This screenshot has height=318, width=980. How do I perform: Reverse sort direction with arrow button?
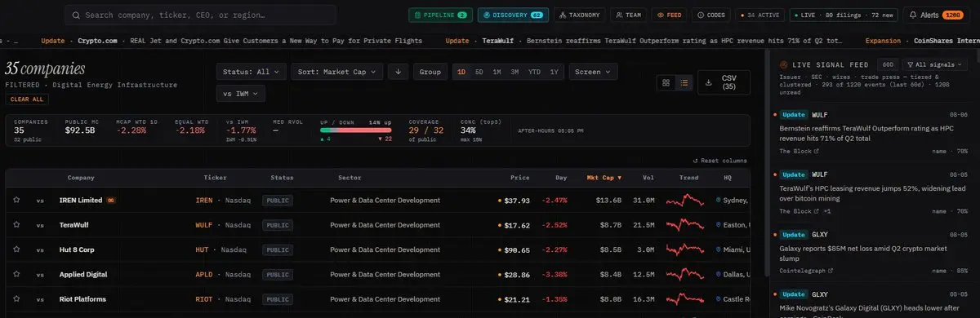click(x=398, y=72)
